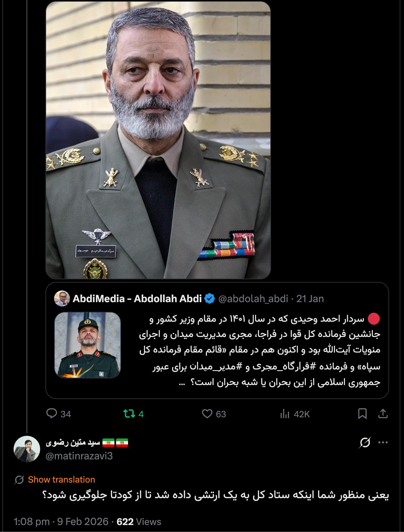Open the large photo of the uniformed general

click(158, 140)
